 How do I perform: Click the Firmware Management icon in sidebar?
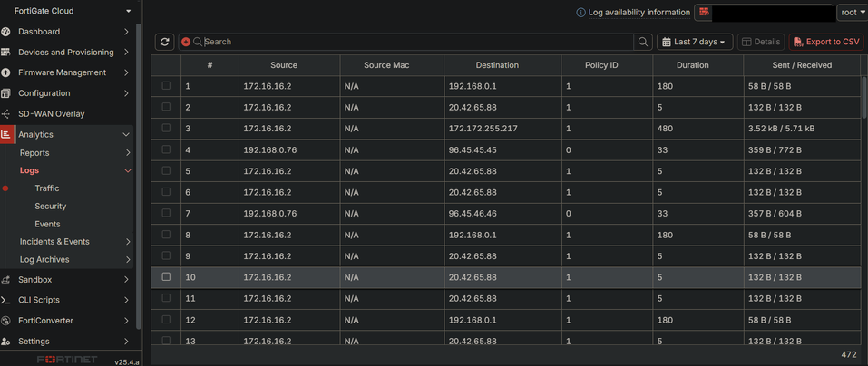(x=6, y=72)
